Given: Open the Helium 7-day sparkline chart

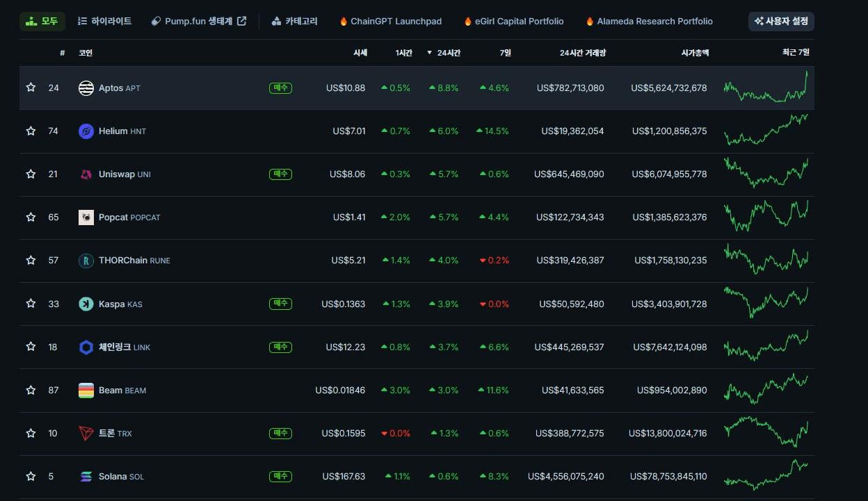Looking at the screenshot, I should pos(766,130).
